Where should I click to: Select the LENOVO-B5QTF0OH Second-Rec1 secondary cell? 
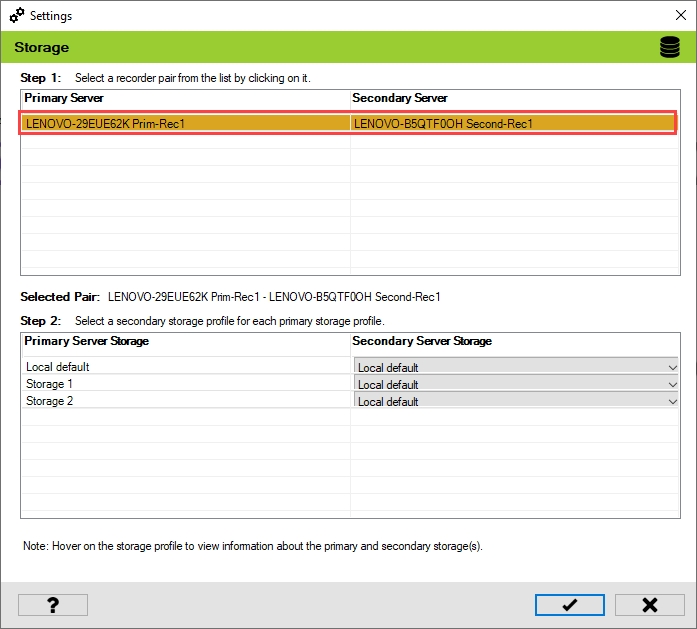[x=443, y=124]
